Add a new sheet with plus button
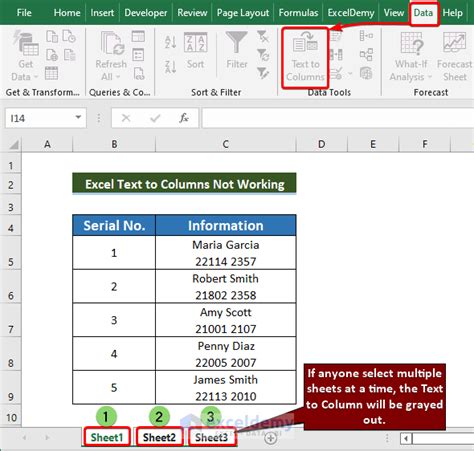Screen dimensions: 474x451 click(x=271, y=438)
